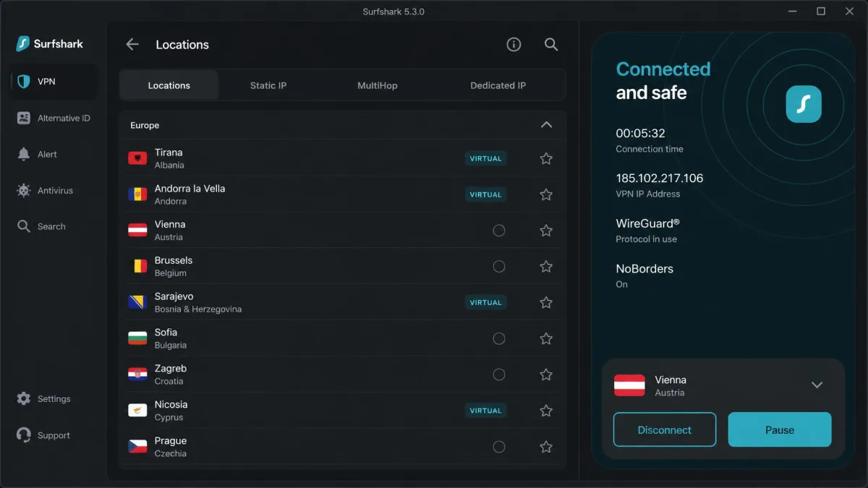This screenshot has width=868, height=488.
Task: Click the NoBorders On status
Action: click(644, 275)
